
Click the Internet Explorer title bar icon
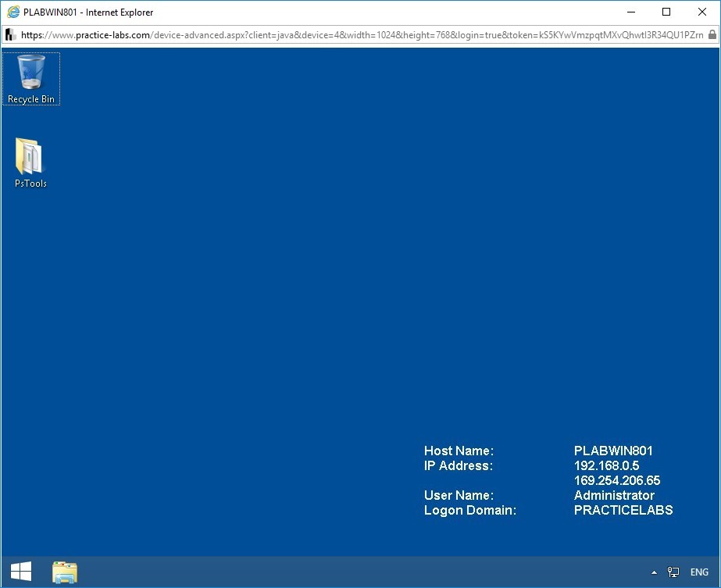pos(12,12)
